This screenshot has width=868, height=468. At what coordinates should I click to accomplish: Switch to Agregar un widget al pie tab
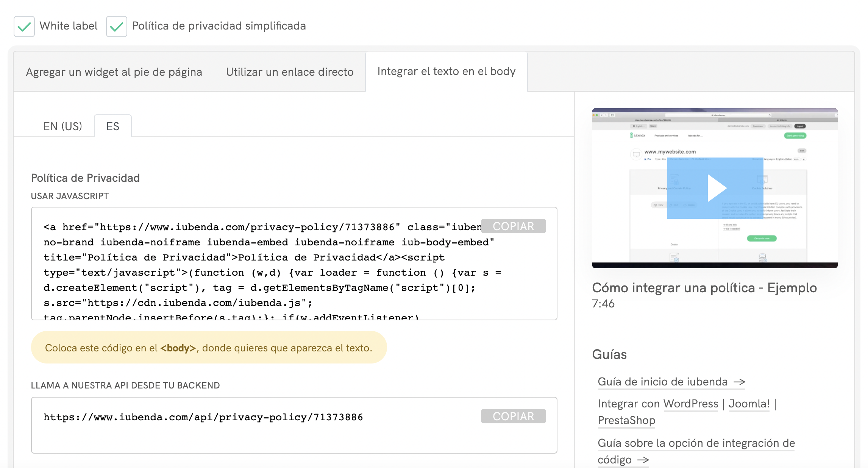(114, 72)
